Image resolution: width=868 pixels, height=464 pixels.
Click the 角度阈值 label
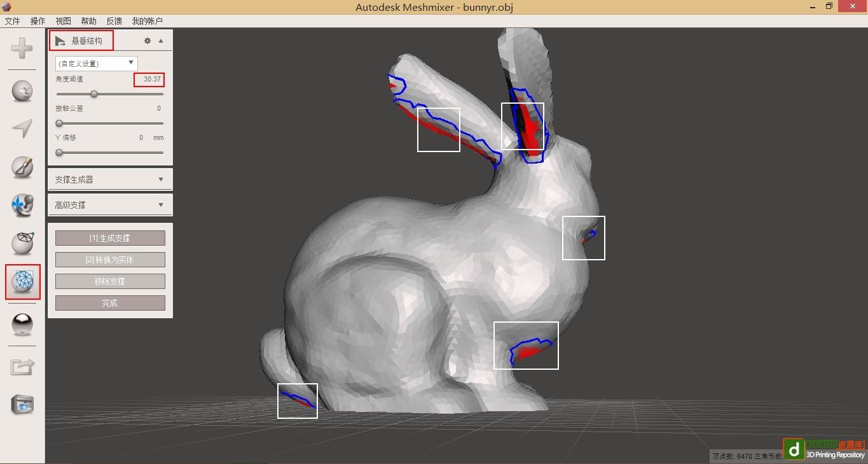[69, 79]
